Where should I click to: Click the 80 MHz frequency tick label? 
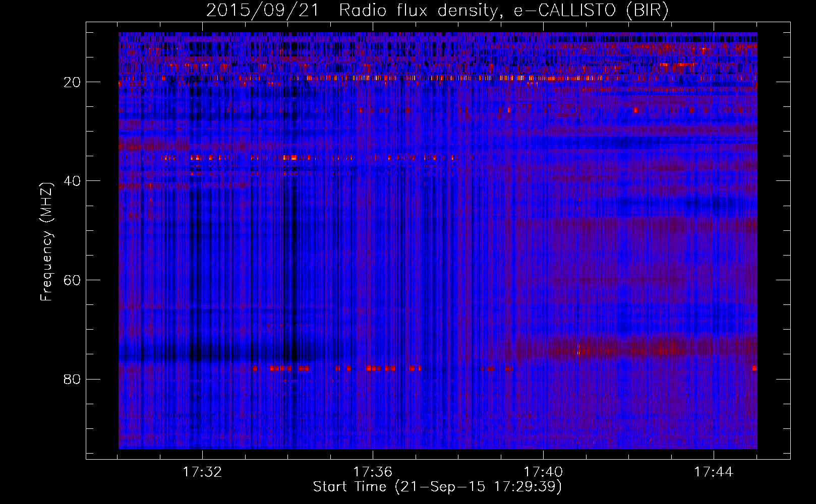pos(72,379)
